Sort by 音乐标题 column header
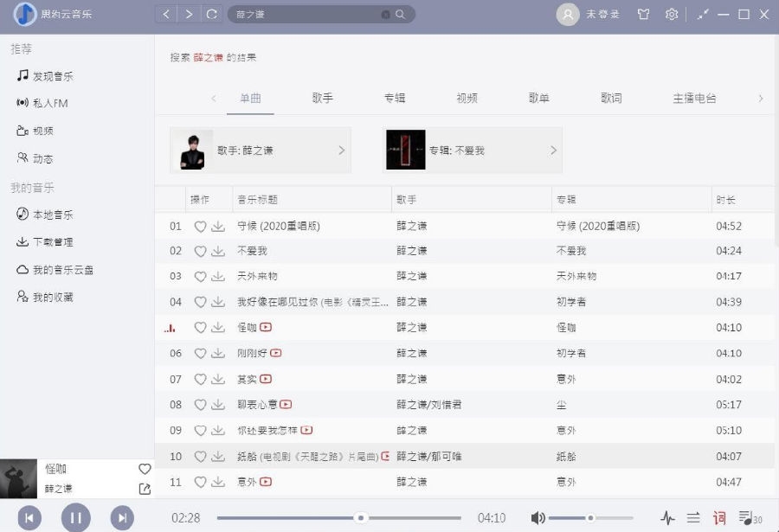The height and width of the screenshot is (532, 779). tap(257, 200)
